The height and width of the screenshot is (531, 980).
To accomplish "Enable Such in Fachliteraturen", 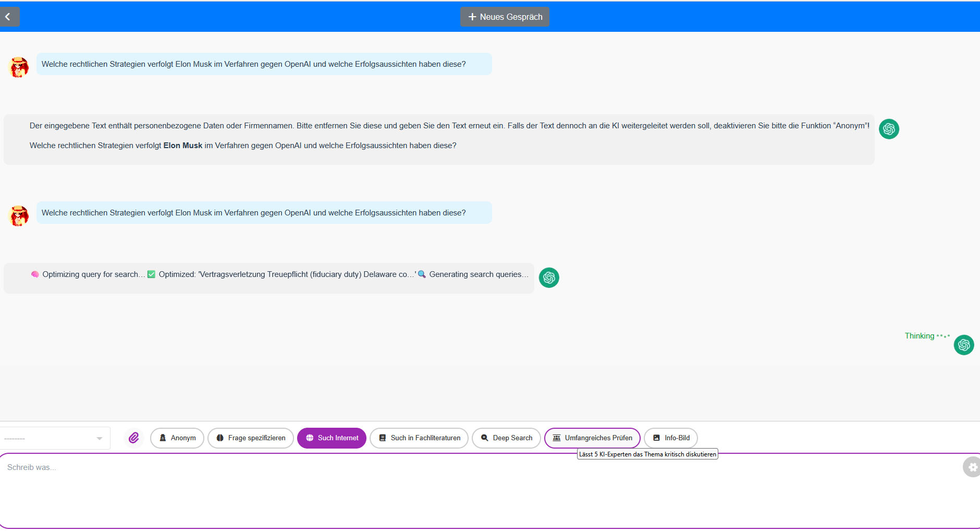I will pyautogui.click(x=419, y=438).
